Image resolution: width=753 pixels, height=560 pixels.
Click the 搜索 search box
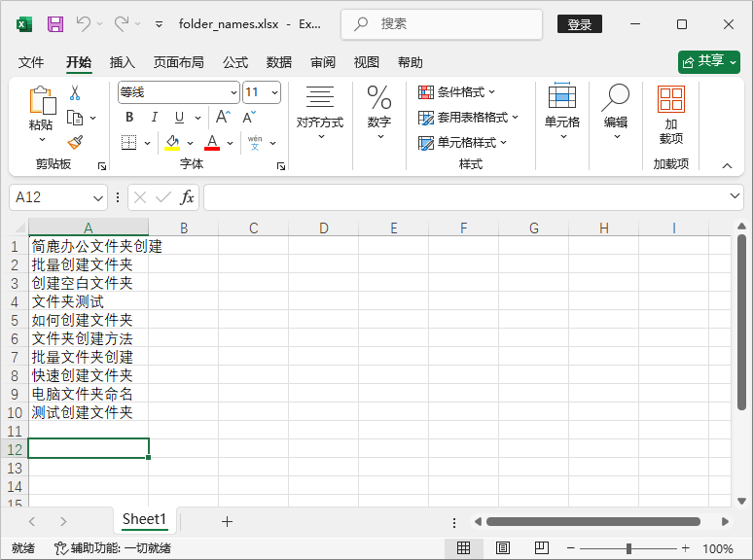coord(442,24)
